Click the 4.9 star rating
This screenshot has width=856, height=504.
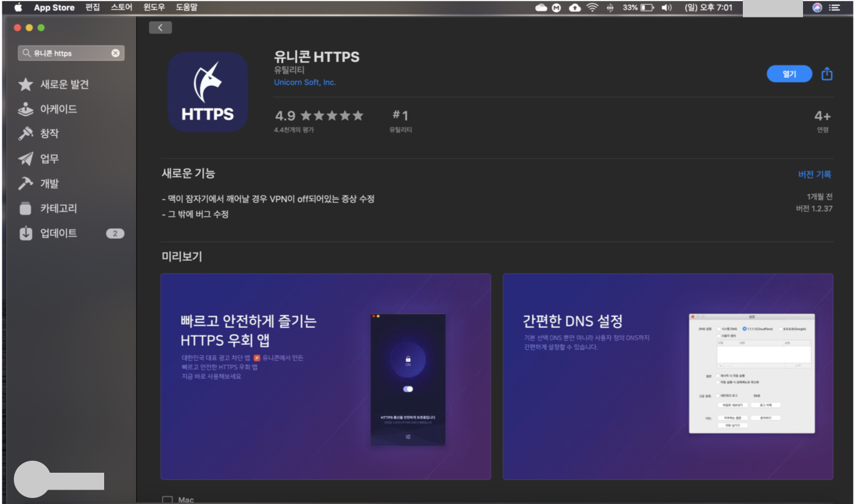pyautogui.click(x=319, y=115)
